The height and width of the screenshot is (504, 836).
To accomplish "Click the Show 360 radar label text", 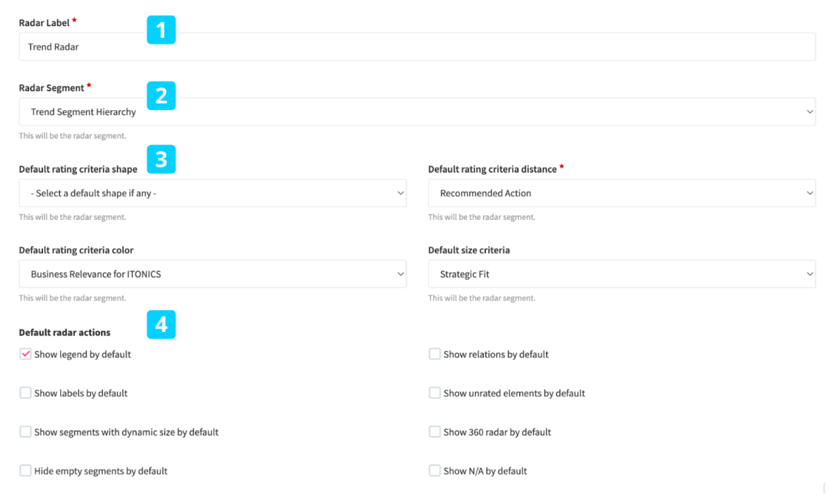I will coord(497,432).
